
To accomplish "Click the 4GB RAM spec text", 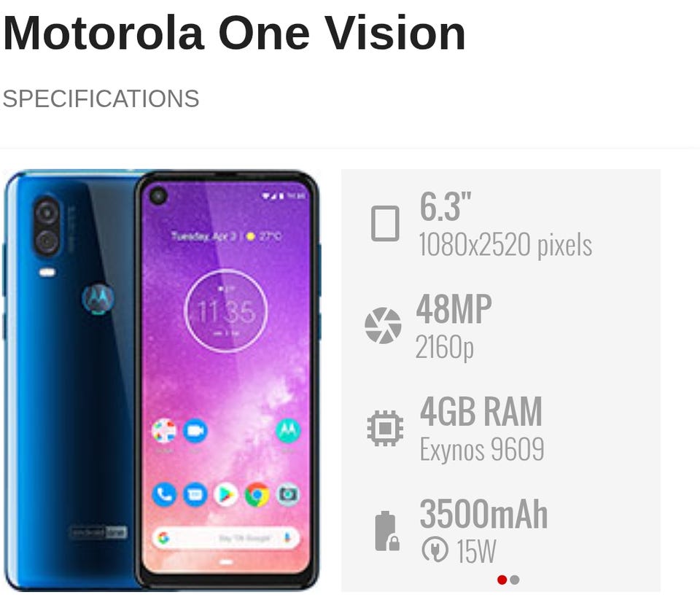I will (481, 412).
